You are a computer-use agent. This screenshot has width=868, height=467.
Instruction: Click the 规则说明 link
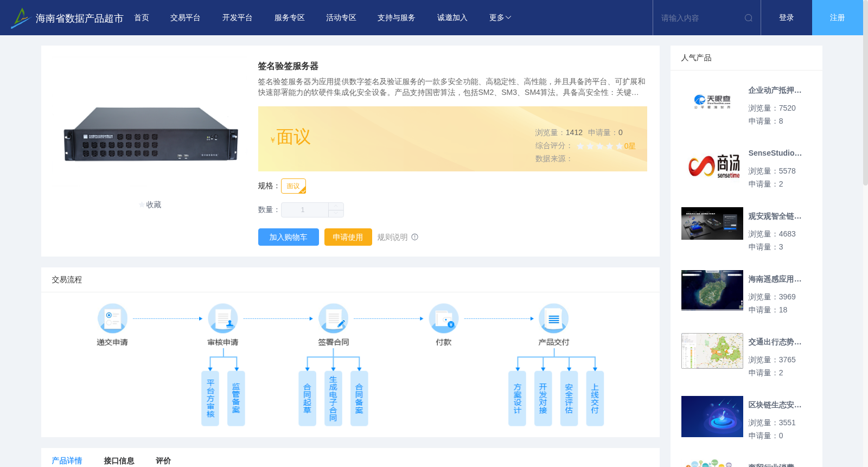click(392, 237)
